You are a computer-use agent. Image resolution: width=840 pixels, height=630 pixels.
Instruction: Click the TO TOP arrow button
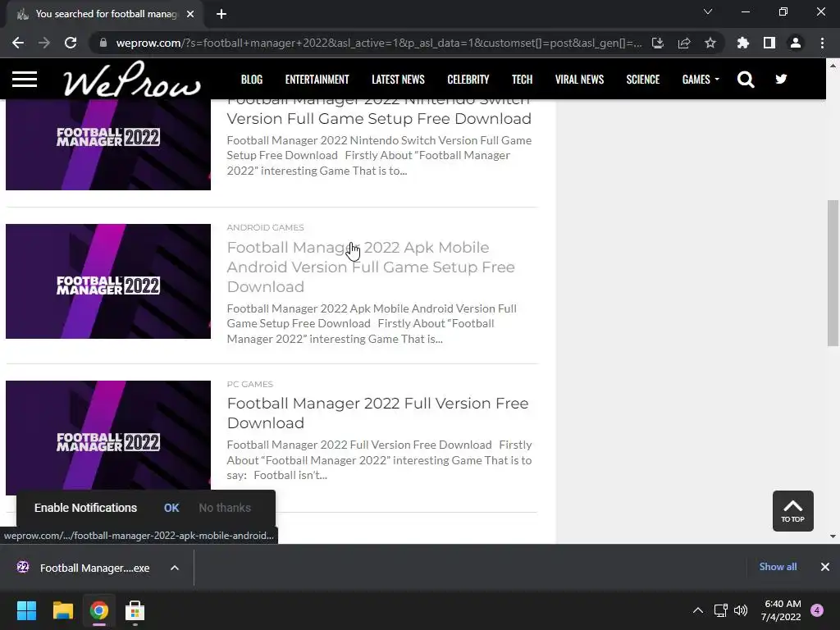coord(793,511)
